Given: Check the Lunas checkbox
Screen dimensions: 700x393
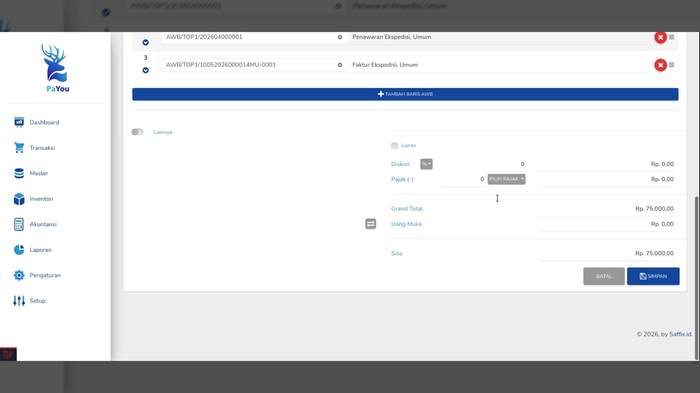Looking at the screenshot, I should (x=394, y=146).
